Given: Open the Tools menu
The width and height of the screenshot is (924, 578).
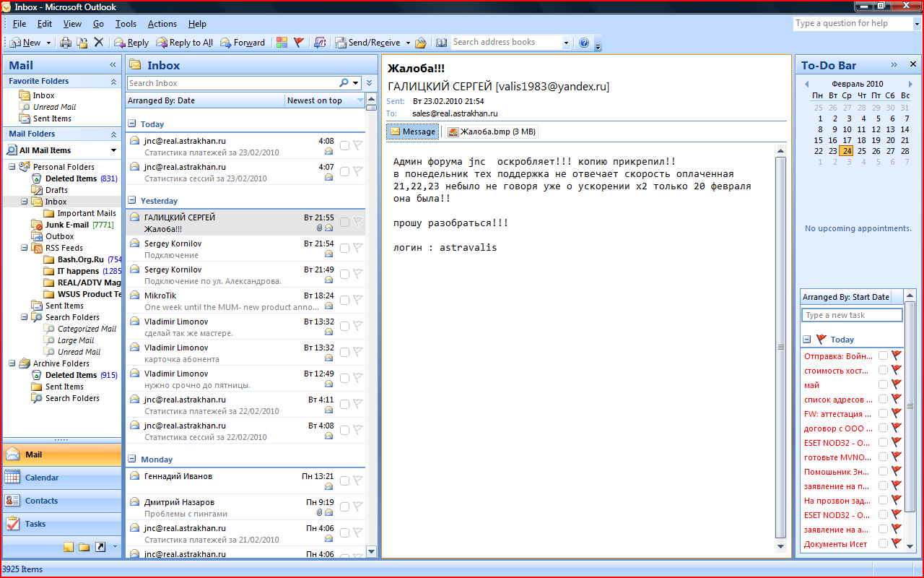Looking at the screenshot, I should [x=126, y=24].
